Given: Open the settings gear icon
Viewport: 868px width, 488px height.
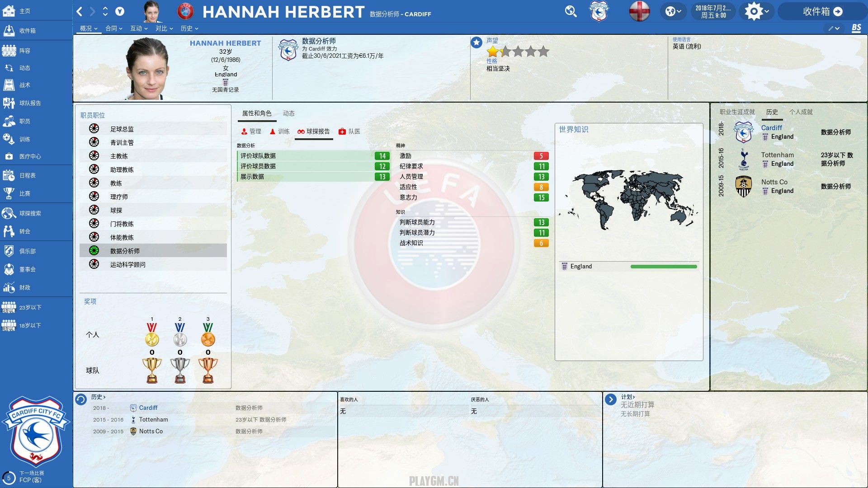Looking at the screenshot, I should (754, 11).
